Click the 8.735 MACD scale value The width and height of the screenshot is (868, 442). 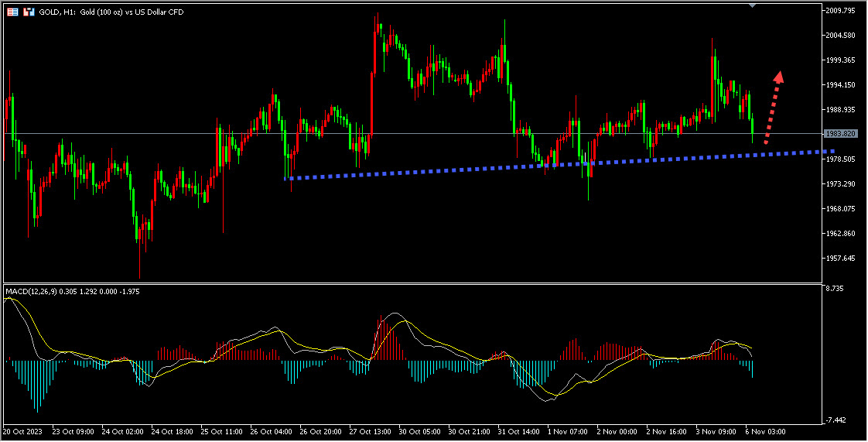(x=836, y=289)
